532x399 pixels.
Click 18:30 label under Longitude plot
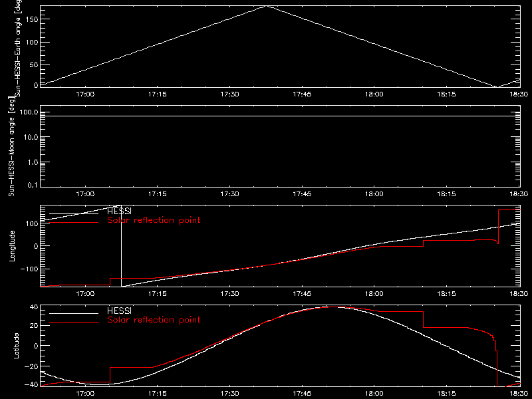click(x=519, y=294)
